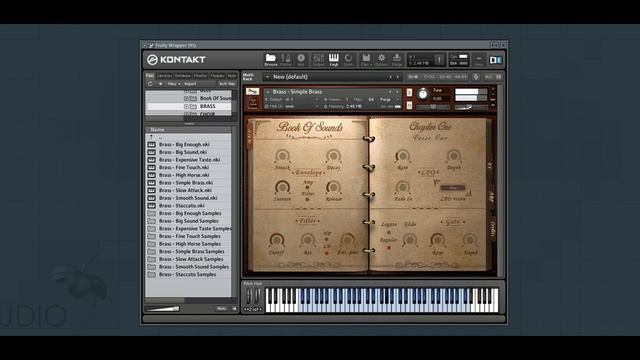Toggle the Filter envelope LED
The width and height of the screenshot is (640, 360).
click(307, 200)
